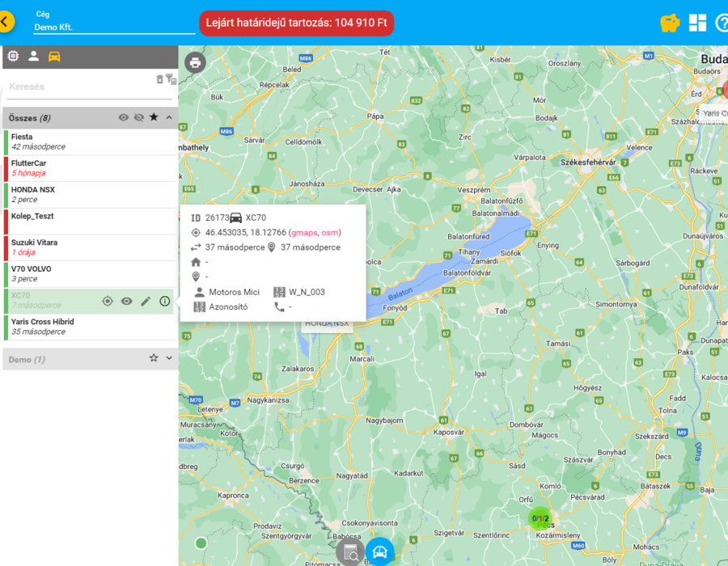
Task: Click the W_N_003 identifier in popup
Action: [307, 292]
